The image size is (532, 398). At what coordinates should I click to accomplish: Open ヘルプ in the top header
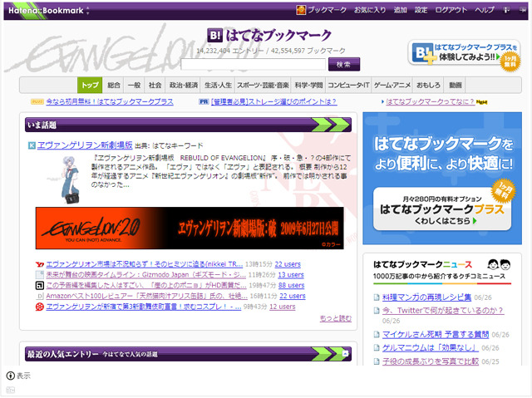(x=484, y=10)
